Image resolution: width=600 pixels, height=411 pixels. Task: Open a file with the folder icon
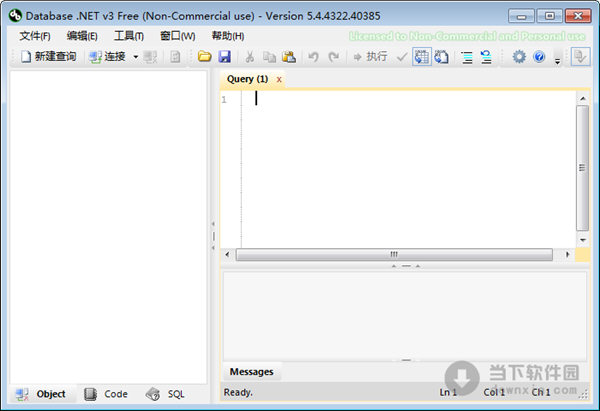205,57
